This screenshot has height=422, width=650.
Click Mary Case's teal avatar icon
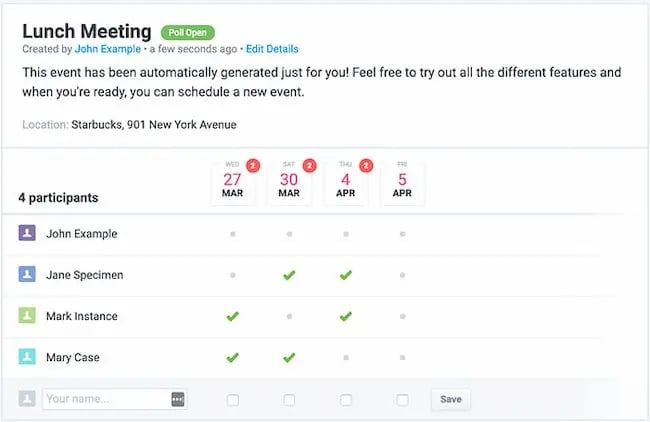coord(27,357)
